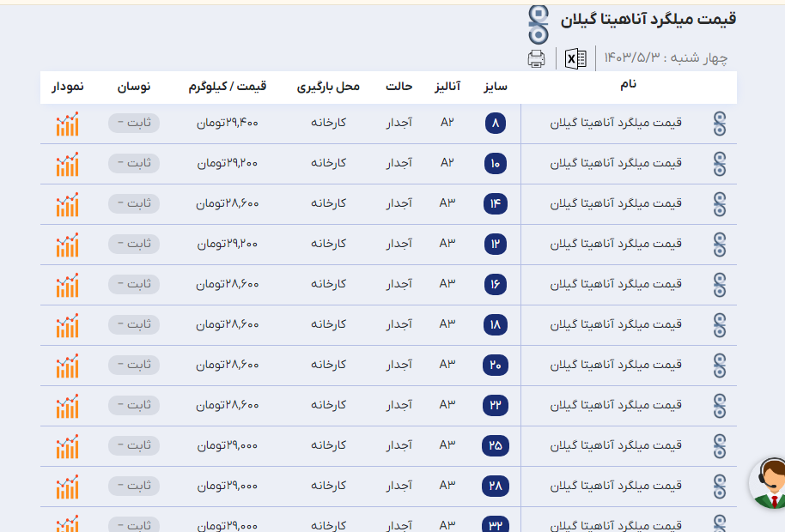
Task: Click the نوسان column header
Action: click(x=134, y=87)
